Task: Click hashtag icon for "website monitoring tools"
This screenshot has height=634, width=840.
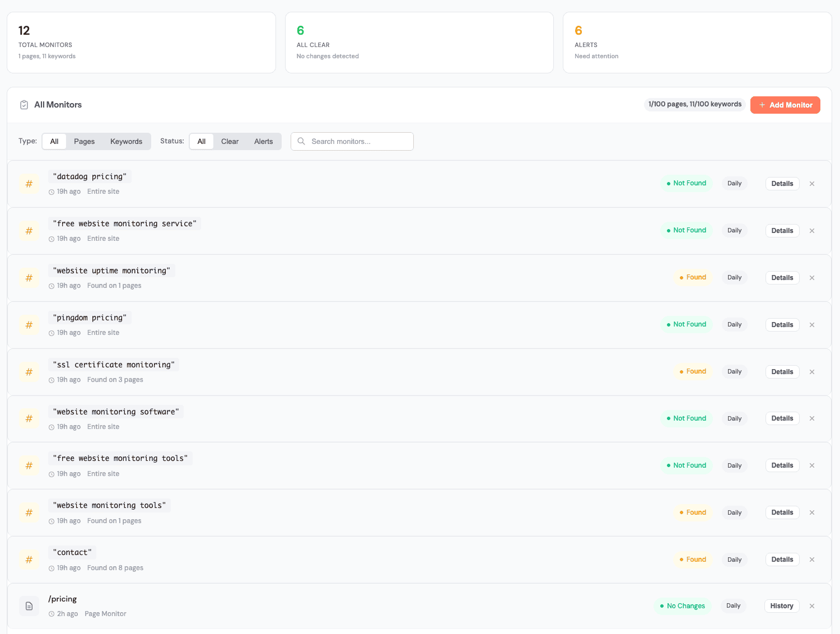Action: [x=29, y=512]
